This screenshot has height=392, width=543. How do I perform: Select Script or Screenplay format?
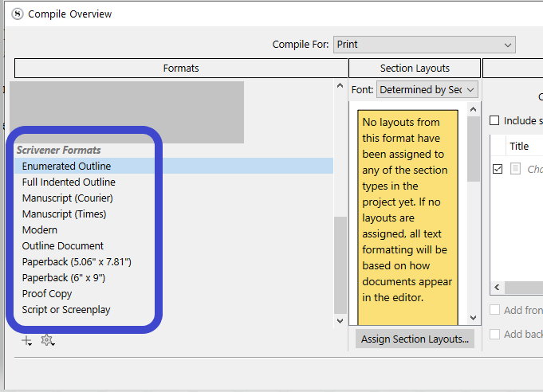pos(66,309)
